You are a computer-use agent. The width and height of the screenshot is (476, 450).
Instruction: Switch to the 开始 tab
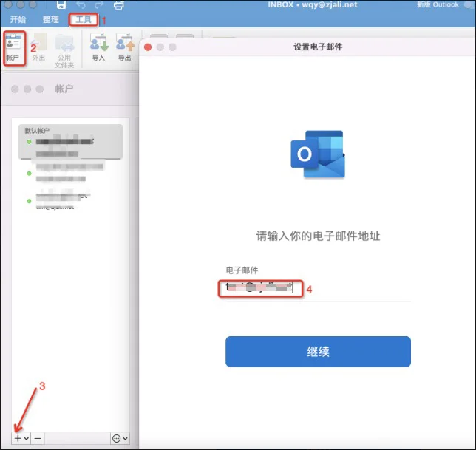click(x=18, y=20)
